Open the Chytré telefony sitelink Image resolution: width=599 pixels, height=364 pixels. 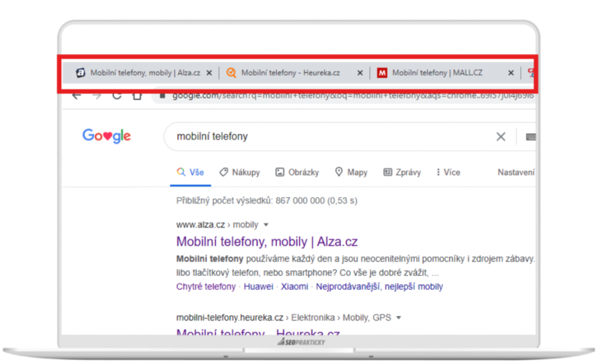click(x=206, y=287)
